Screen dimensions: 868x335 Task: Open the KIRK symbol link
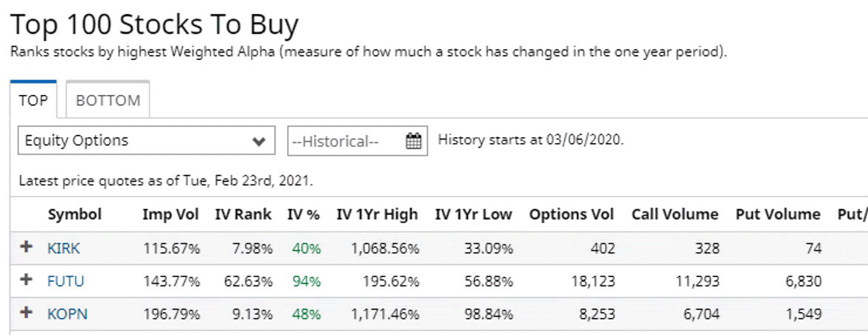pyautogui.click(x=64, y=248)
